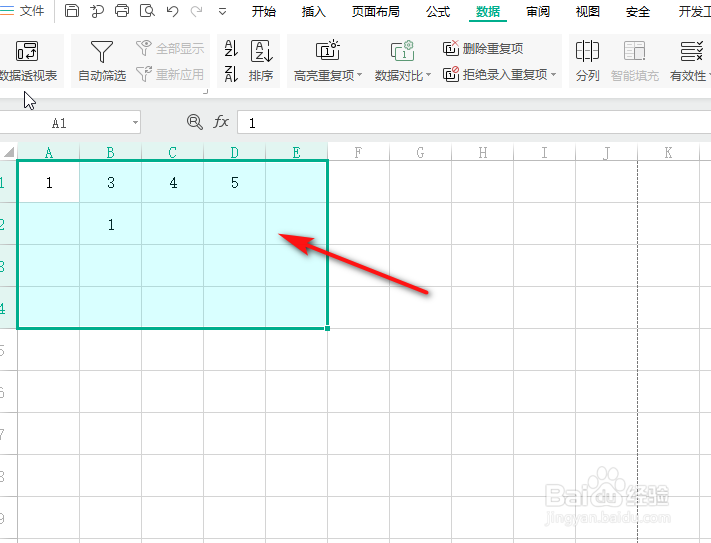
Task: Open the 排序 sort dialog
Action: [261, 61]
